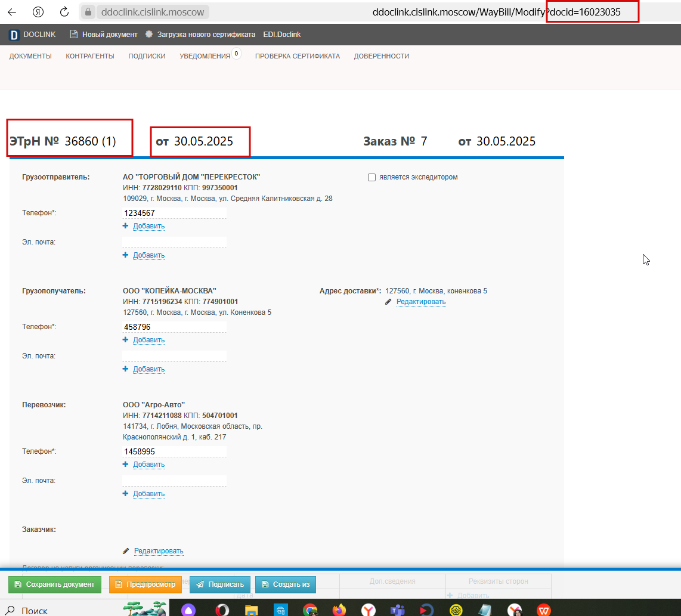Click ООО "Агро-Авто" carrier name
Viewport: 681px width, 616px height.
click(x=154, y=404)
